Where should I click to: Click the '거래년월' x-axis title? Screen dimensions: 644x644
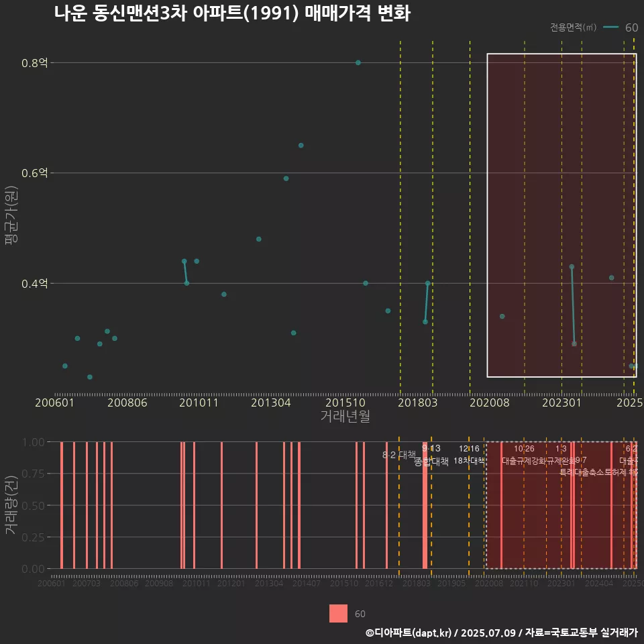click(x=345, y=416)
